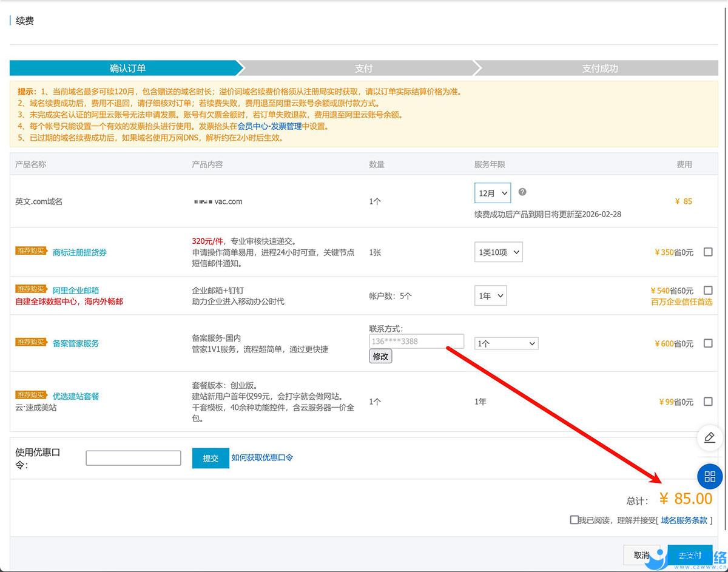Open the 1年 enterprise mailbox dropdown
Screen dimensions: 728x572
point(490,296)
